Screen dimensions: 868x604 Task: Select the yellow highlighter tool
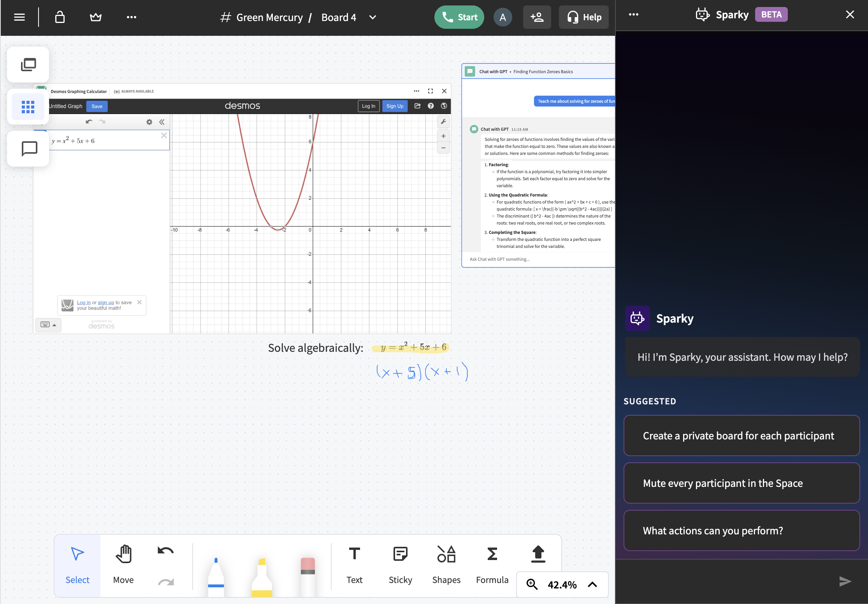pos(262,576)
